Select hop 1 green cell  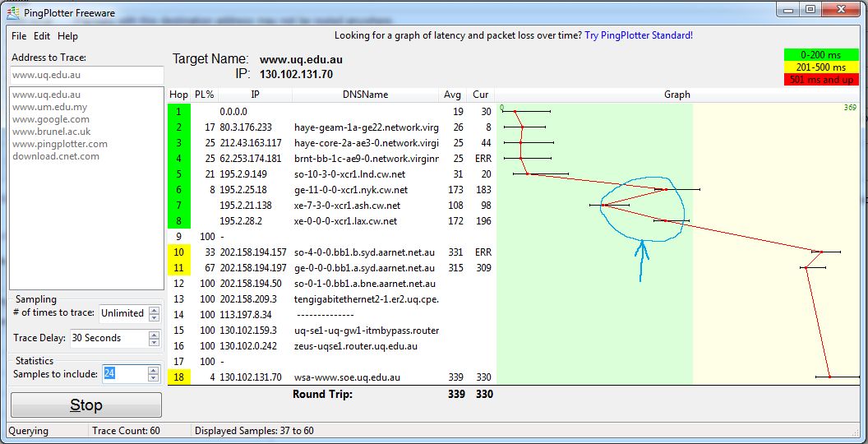(179, 111)
